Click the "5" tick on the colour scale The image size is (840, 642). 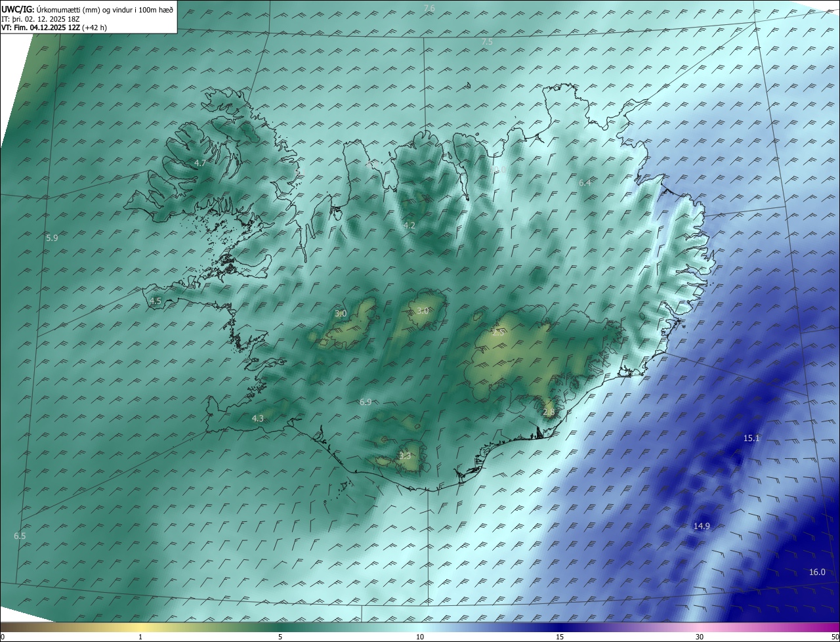tap(280, 637)
